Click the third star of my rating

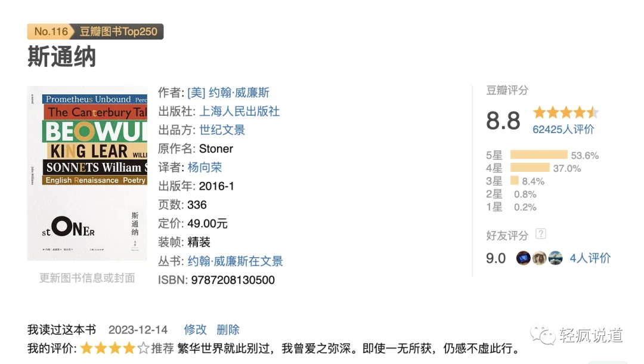[x=115, y=348]
